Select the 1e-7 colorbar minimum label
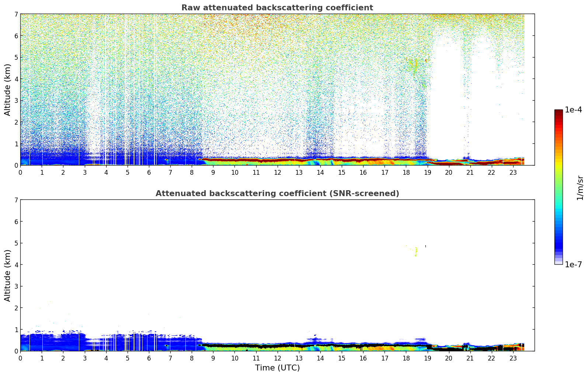This screenshot has height=376, width=588. pyautogui.click(x=573, y=264)
